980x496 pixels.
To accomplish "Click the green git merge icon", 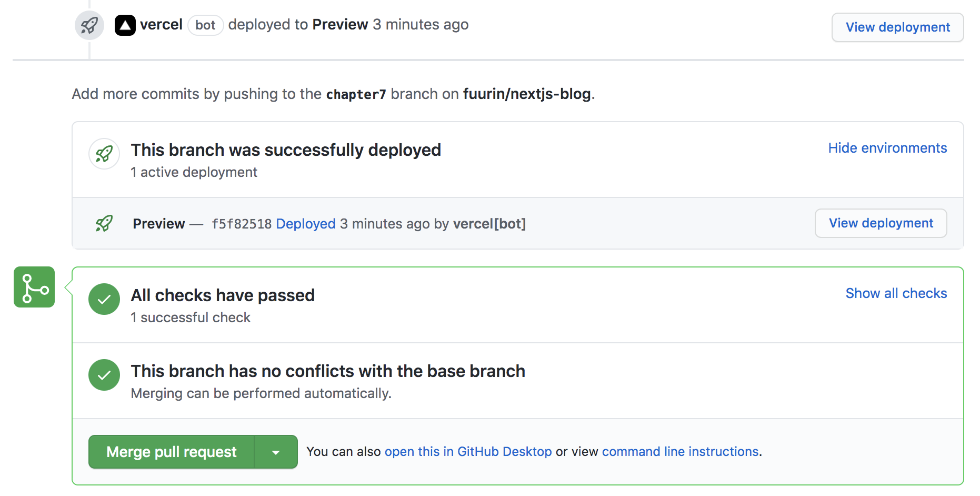I will pyautogui.click(x=34, y=287).
